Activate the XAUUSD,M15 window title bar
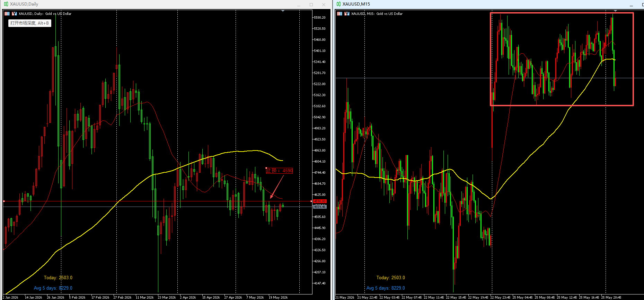The width and height of the screenshot is (644, 300). click(x=485, y=4)
